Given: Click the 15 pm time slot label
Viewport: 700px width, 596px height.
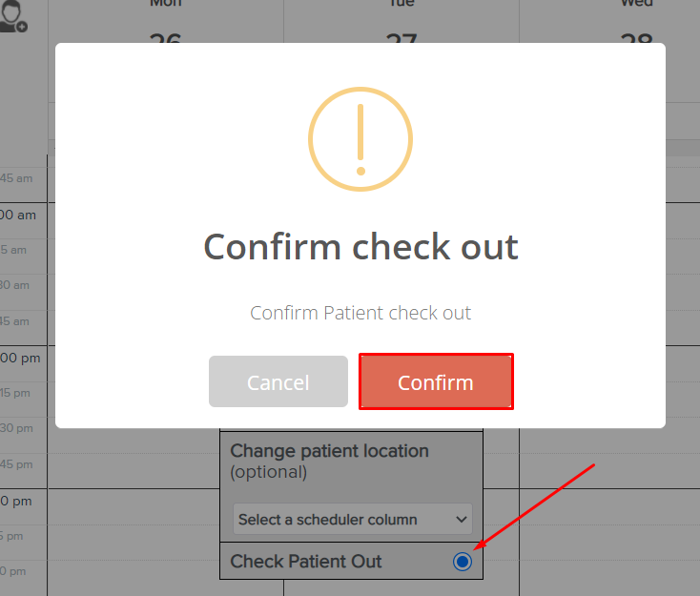Looking at the screenshot, I should click(15, 393).
